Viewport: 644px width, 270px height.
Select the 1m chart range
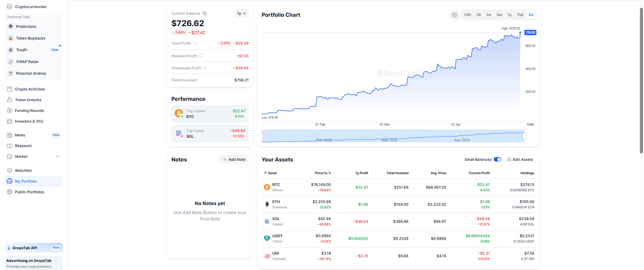488,15
